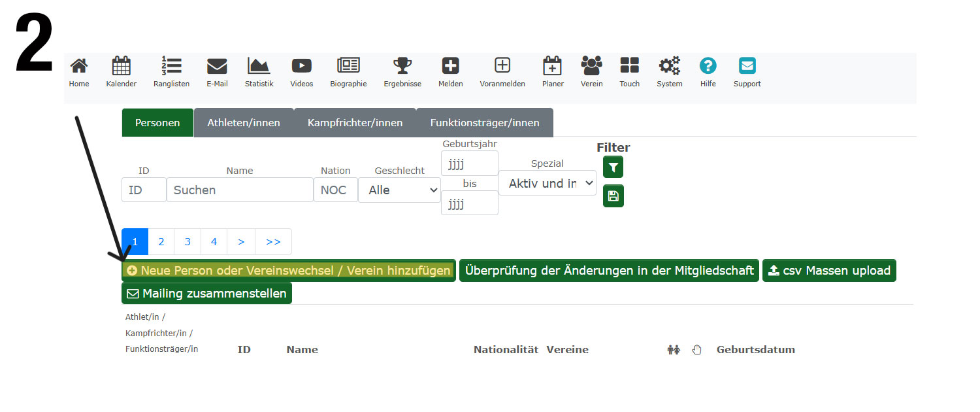Go to page 3 in pagination
This screenshot has width=980, height=412.
tap(188, 242)
